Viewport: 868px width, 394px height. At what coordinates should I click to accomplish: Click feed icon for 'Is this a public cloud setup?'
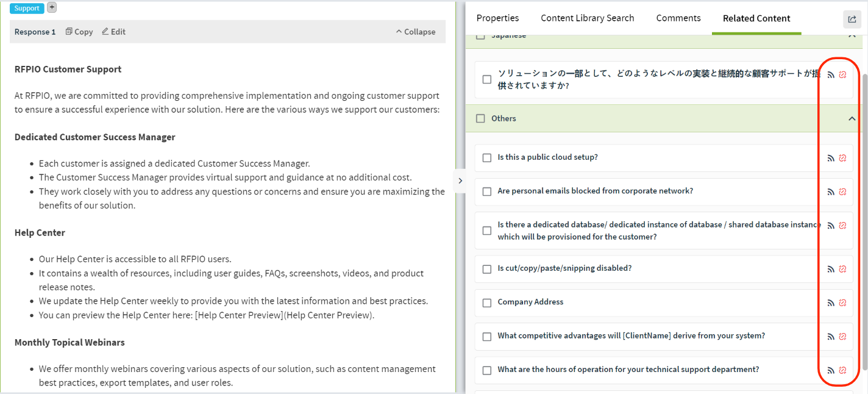click(831, 158)
